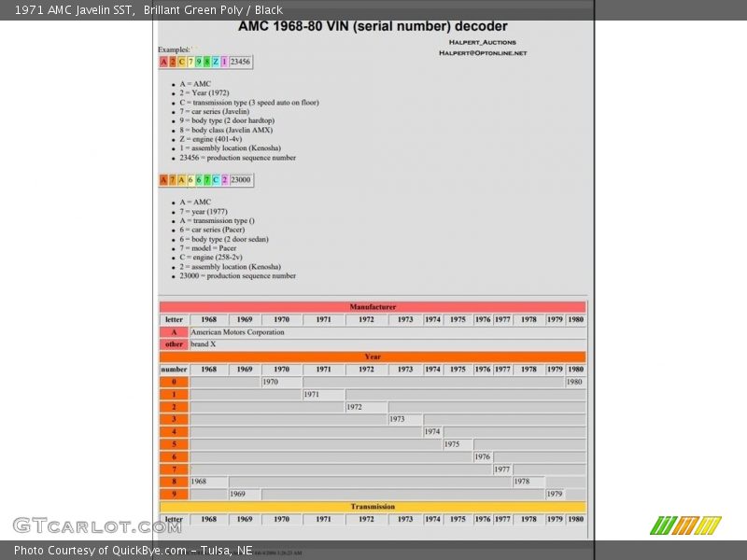The width and height of the screenshot is (747, 560).
Task: Open the 'Halpert@Optonline.net' email address
Action: click(x=483, y=53)
